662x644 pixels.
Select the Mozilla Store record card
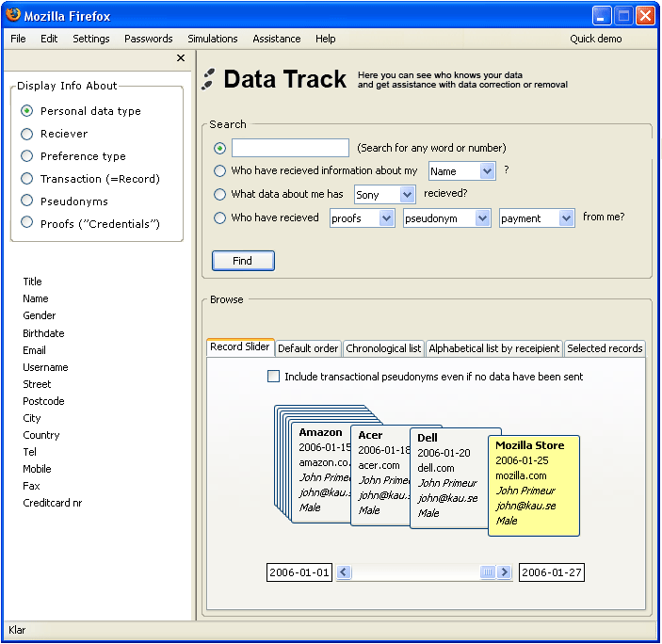click(x=533, y=485)
